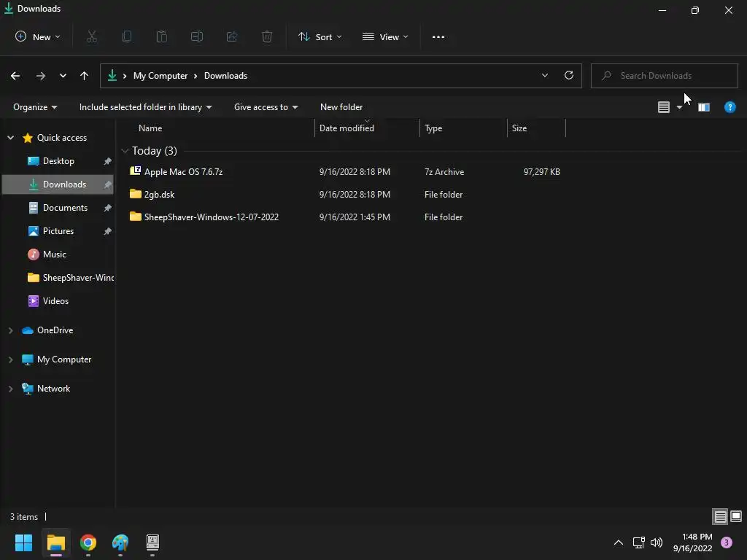Expand the Network tree node

click(10, 389)
